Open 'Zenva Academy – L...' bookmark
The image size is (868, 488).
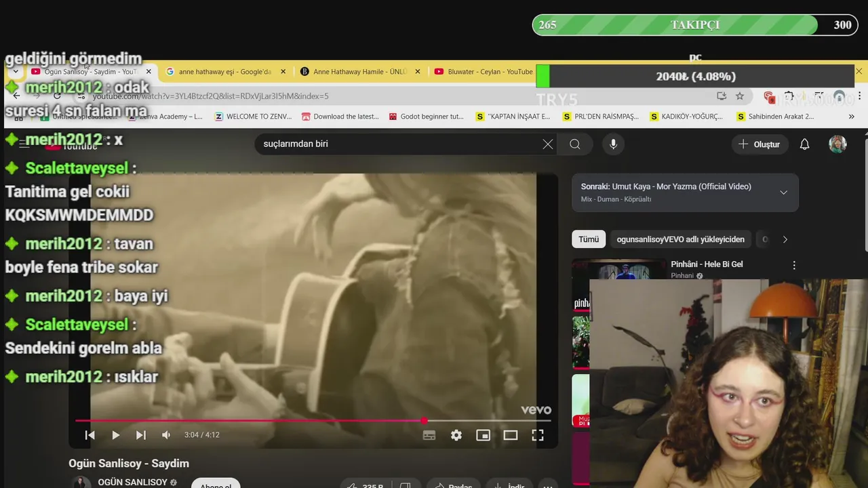click(x=166, y=117)
